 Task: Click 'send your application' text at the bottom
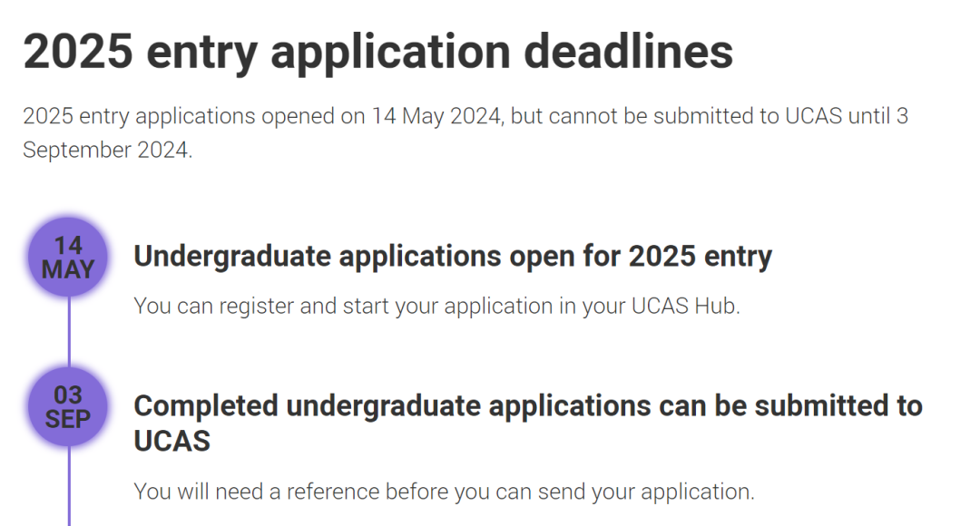(643, 492)
